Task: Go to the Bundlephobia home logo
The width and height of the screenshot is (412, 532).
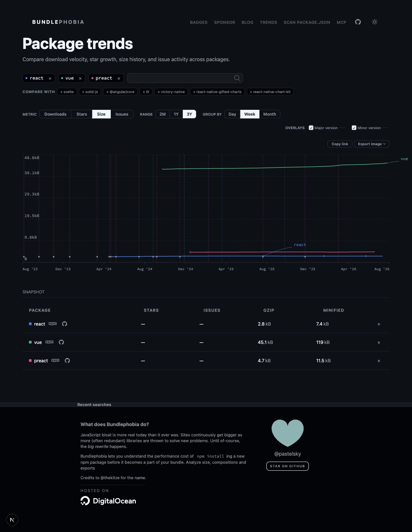Action: [58, 22]
